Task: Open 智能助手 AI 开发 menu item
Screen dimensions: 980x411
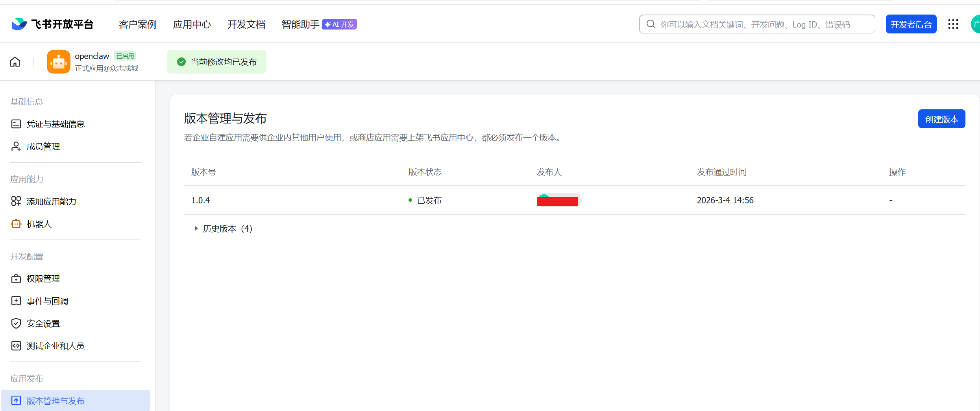Action: tap(318, 24)
